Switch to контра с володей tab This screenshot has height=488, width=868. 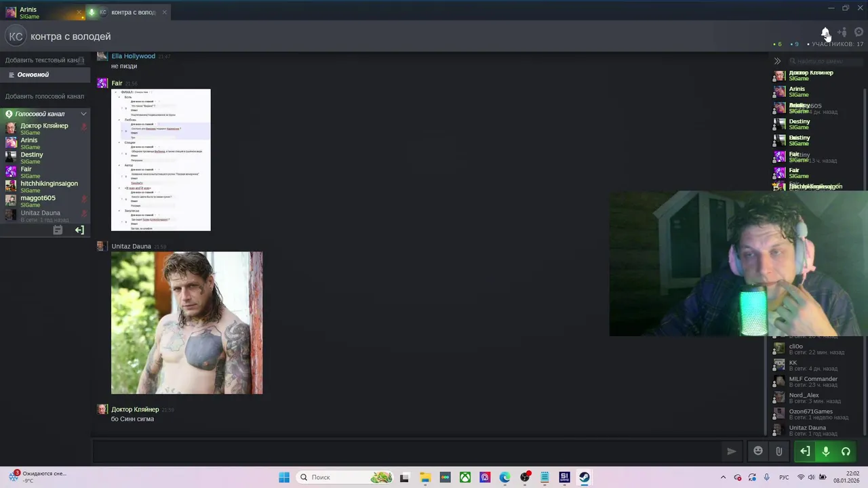[127, 12]
